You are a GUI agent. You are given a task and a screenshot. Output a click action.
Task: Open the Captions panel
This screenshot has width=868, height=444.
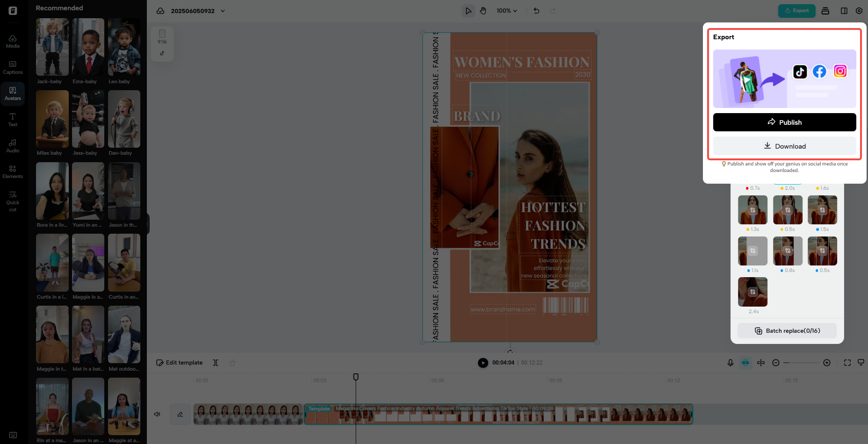pyautogui.click(x=13, y=67)
